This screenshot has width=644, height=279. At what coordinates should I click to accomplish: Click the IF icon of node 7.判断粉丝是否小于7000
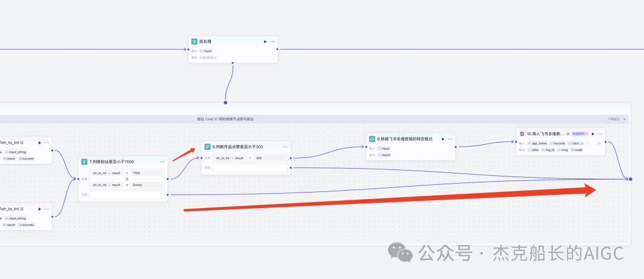pyautogui.click(x=84, y=162)
